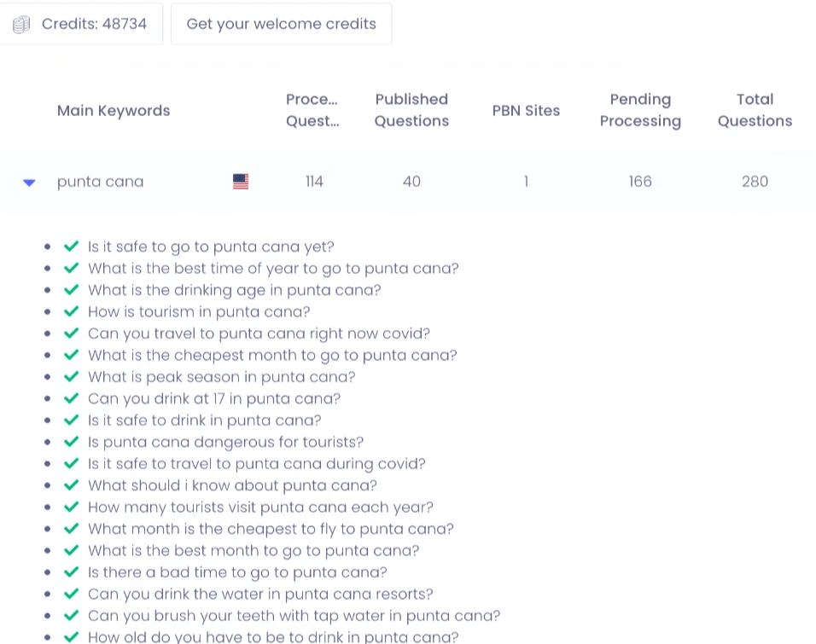Collapse the punta cana keyword row
The width and height of the screenshot is (816, 644).
click(30, 183)
